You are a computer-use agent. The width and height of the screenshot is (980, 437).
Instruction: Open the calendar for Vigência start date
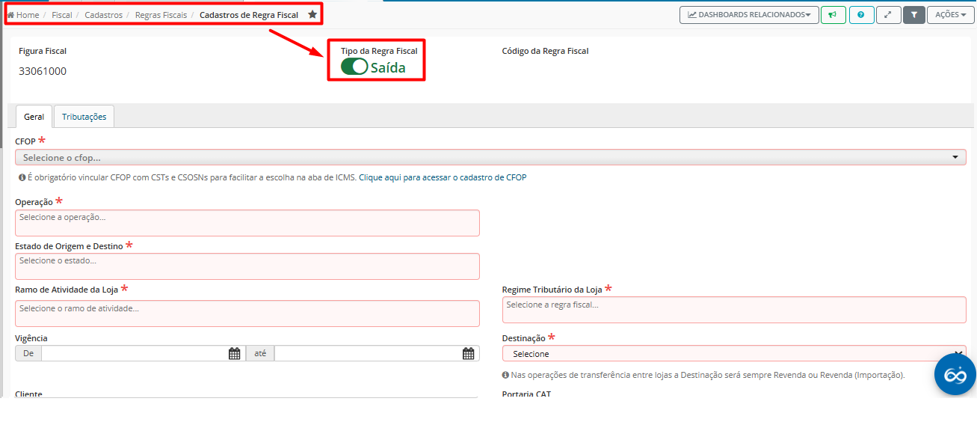pyautogui.click(x=234, y=354)
